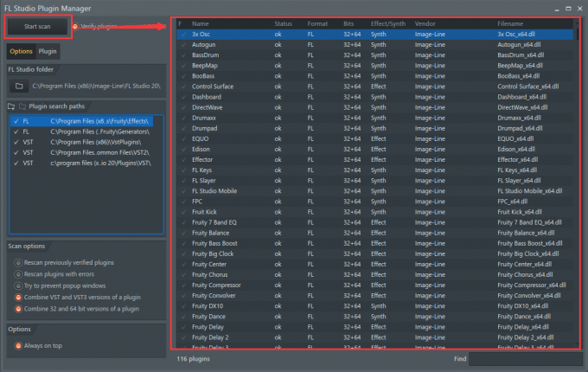588x372 pixels.
Task: Select the Fruity 7 Band EQ row
Action: pyautogui.click(x=375, y=222)
